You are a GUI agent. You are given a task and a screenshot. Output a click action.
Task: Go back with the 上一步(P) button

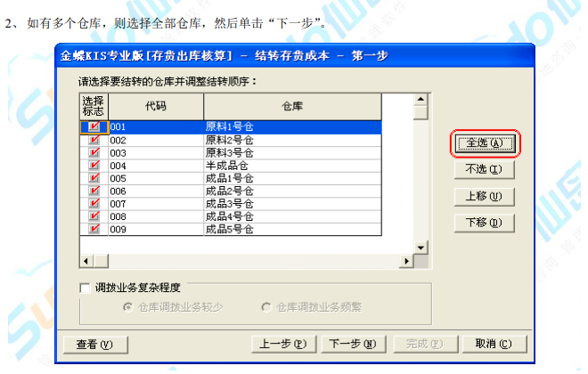coord(283,344)
